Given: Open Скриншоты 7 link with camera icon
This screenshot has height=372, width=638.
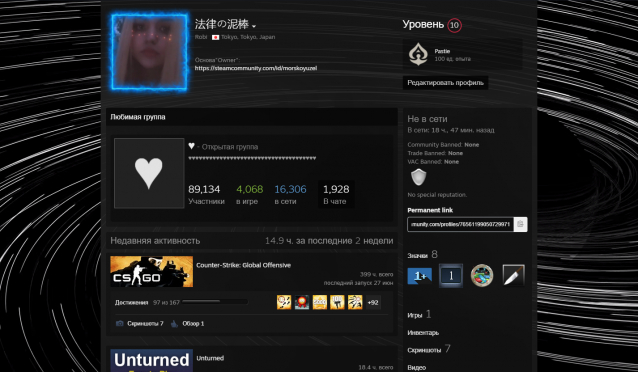Looking at the screenshot, I should coord(140,324).
